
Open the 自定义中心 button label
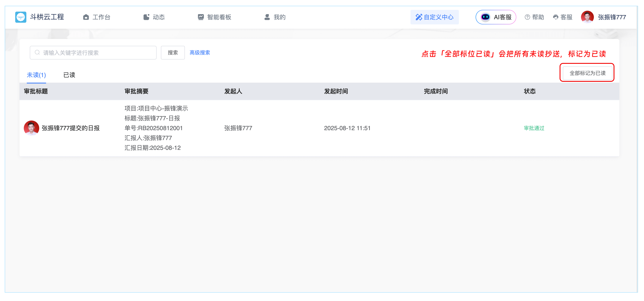coord(439,17)
